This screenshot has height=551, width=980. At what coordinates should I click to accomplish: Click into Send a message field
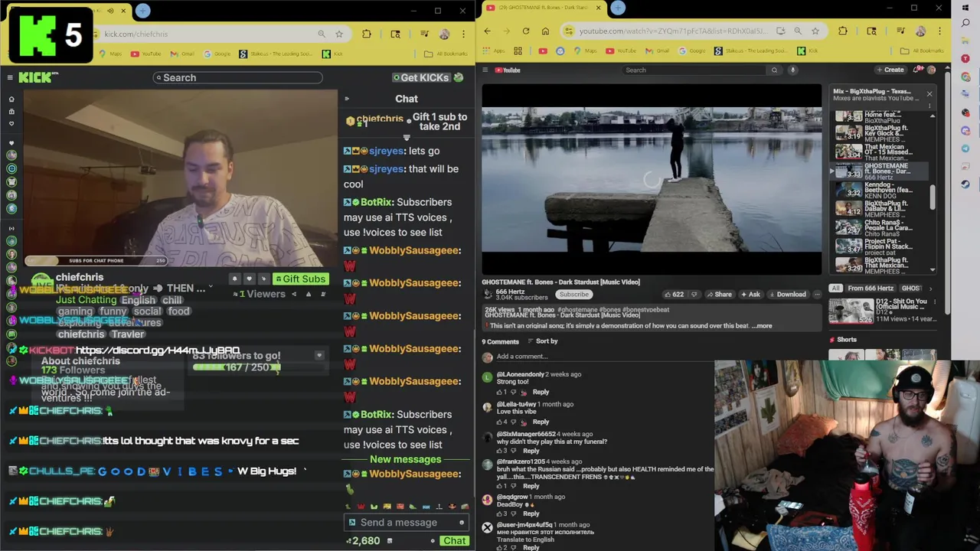click(x=405, y=523)
